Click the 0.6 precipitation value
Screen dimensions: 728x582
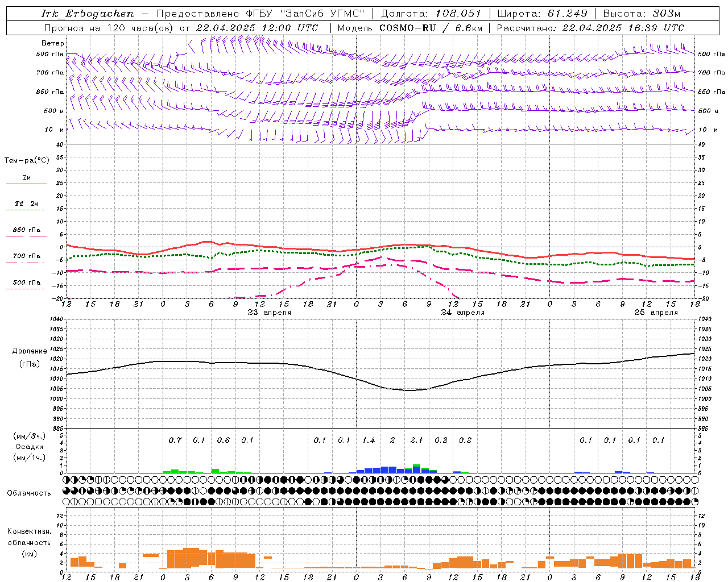[224, 440]
